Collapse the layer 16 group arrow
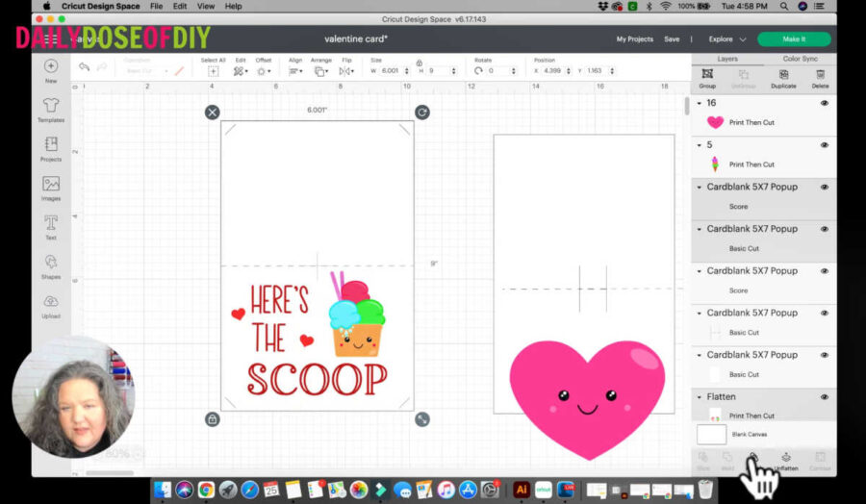Screen dimensions: 866x504 pyautogui.click(x=700, y=103)
